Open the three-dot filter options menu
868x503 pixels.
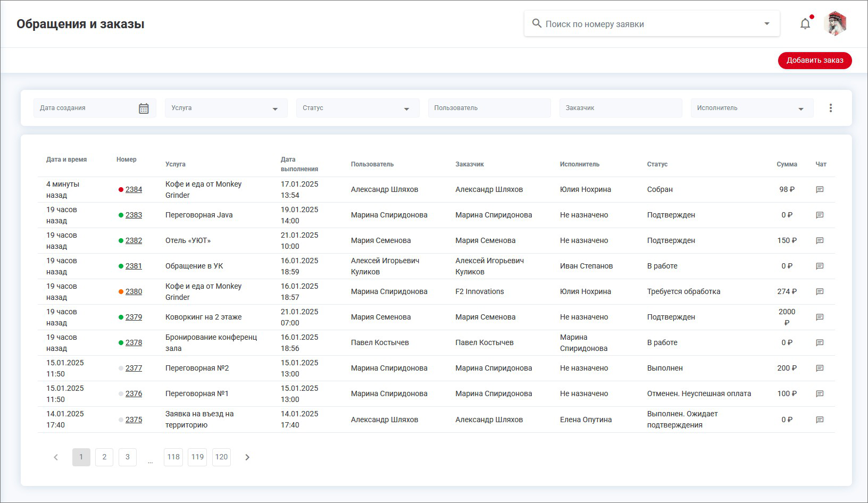830,108
